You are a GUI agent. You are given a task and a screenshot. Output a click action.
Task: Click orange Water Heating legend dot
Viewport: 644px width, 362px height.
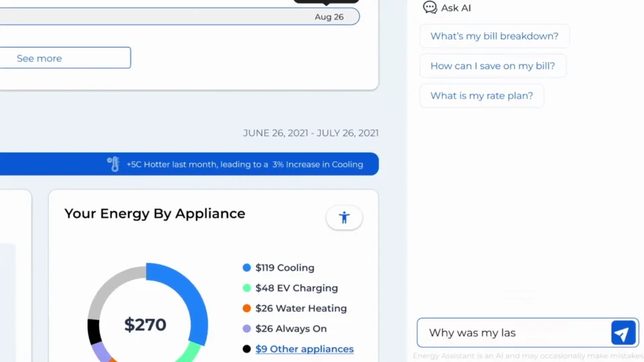point(246,308)
